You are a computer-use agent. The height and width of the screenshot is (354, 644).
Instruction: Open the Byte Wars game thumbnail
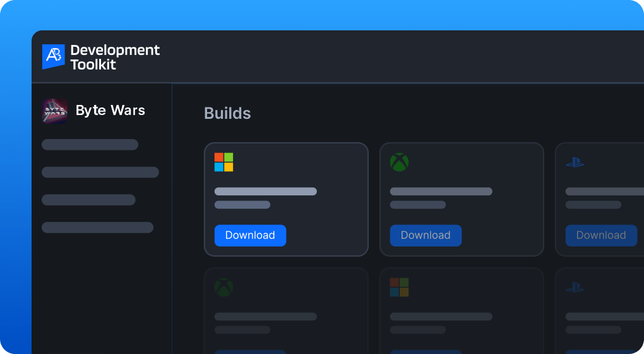click(x=55, y=111)
